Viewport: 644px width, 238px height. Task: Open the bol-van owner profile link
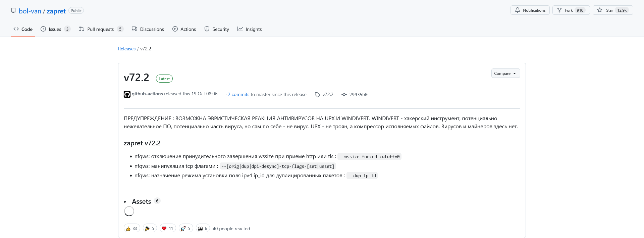30,11
